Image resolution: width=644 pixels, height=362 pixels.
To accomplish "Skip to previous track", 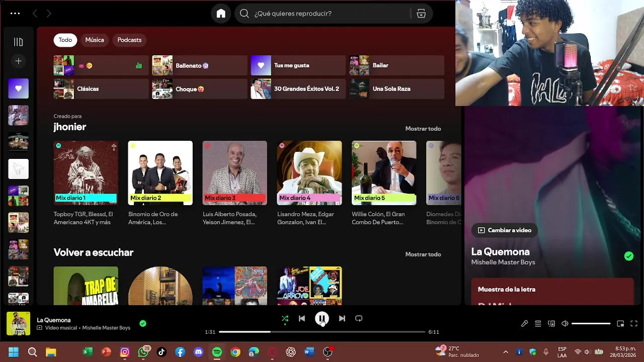I will (x=302, y=318).
